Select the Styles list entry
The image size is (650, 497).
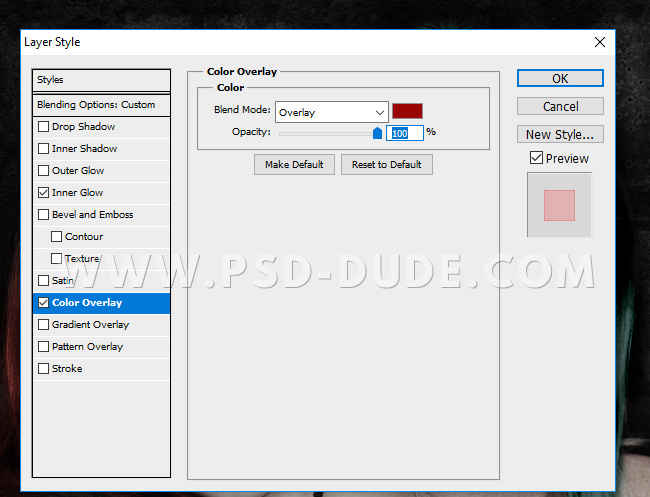(102, 80)
